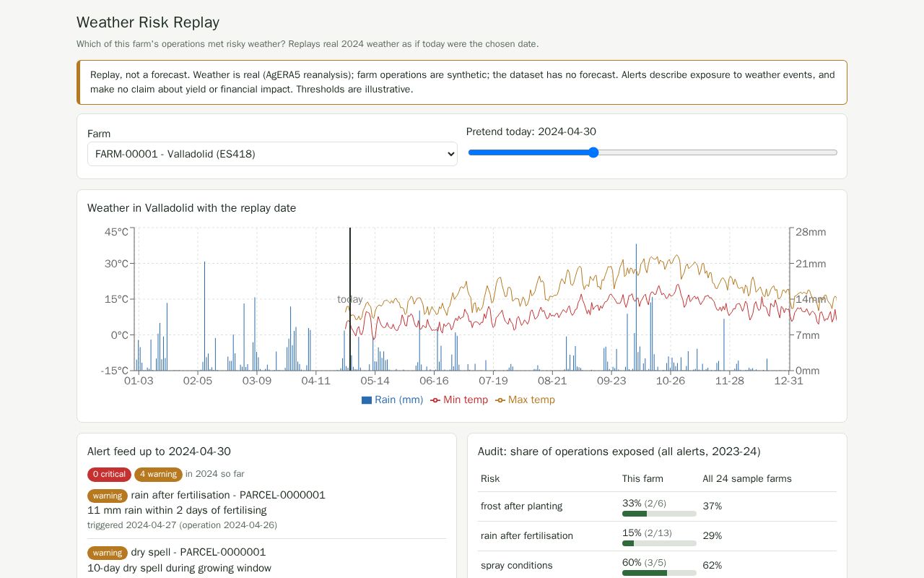Click '10-day dry spell during growing window'

coord(179,568)
